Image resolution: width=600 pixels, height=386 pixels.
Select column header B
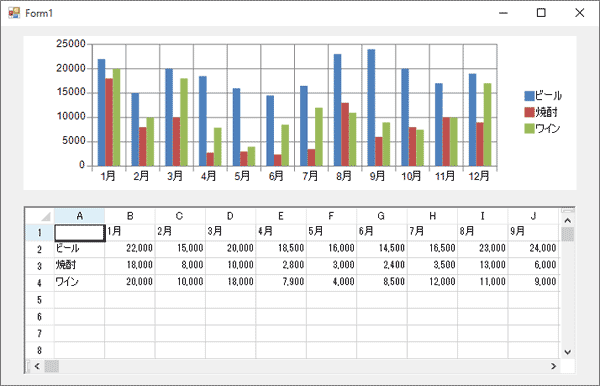pos(130,216)
